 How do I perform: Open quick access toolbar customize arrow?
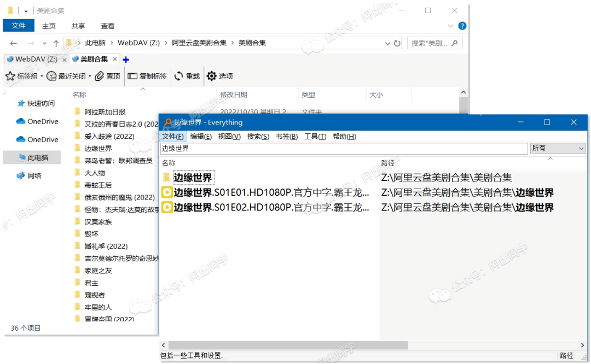click(x=26, y=11)
